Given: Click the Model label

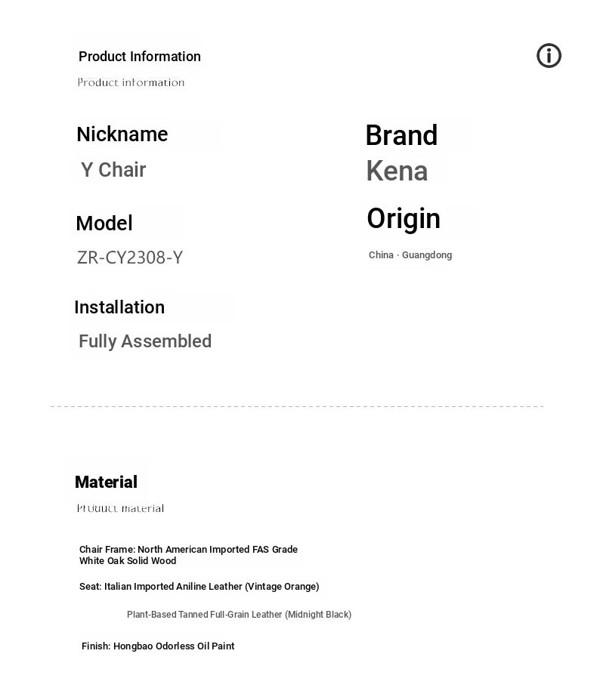Looking at the screenshot, I should point(104,224).
